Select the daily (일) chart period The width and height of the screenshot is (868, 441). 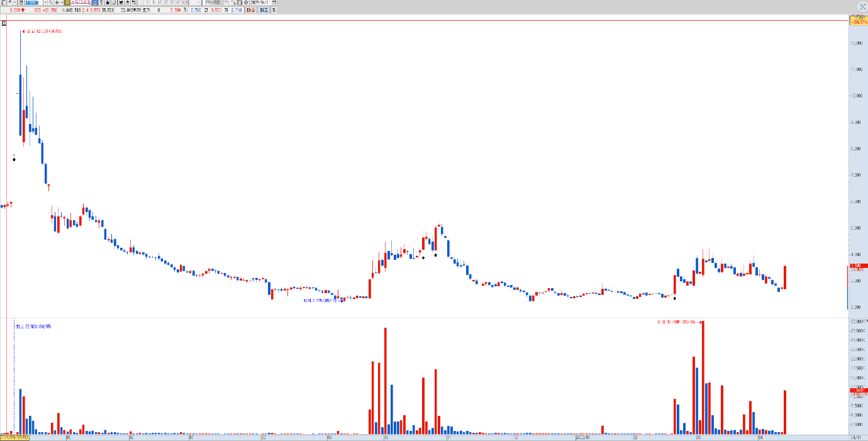tap(95, 3)
